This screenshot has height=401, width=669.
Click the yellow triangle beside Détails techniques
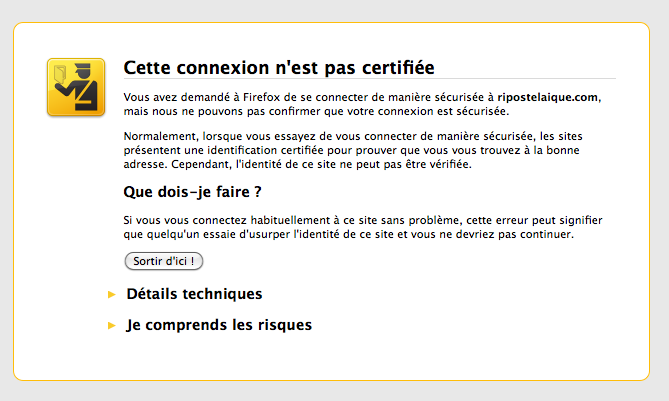pos(112,294)
